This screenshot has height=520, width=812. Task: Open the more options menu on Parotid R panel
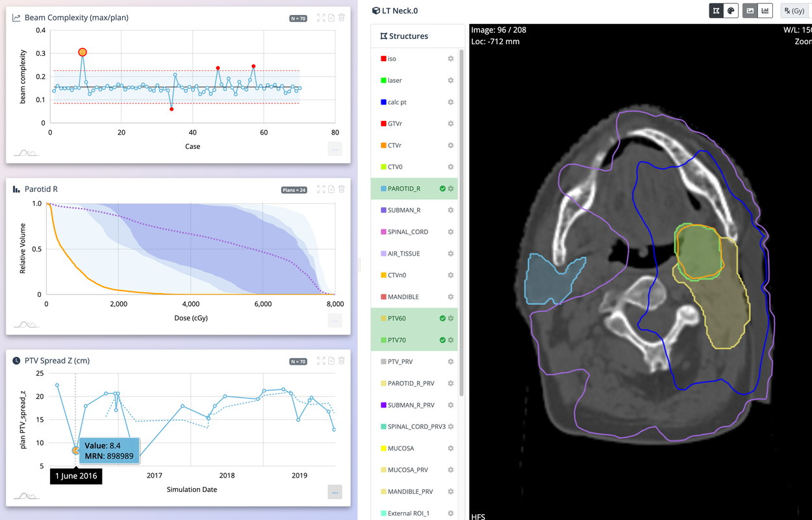(335, 320)
